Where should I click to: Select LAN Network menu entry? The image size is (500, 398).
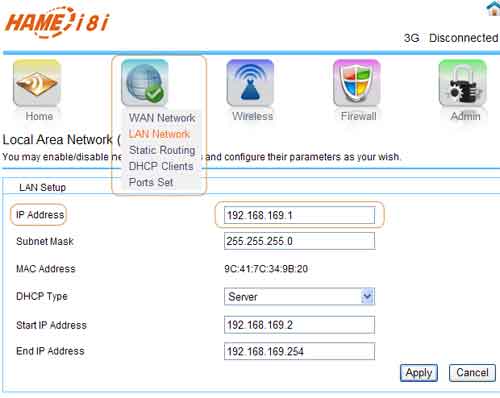coord(159,134)
